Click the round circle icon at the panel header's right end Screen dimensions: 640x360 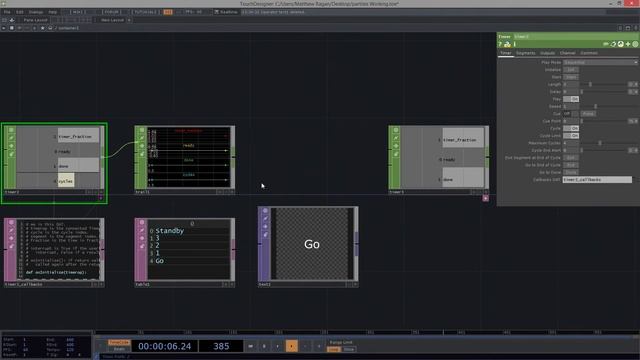point(635,44)
